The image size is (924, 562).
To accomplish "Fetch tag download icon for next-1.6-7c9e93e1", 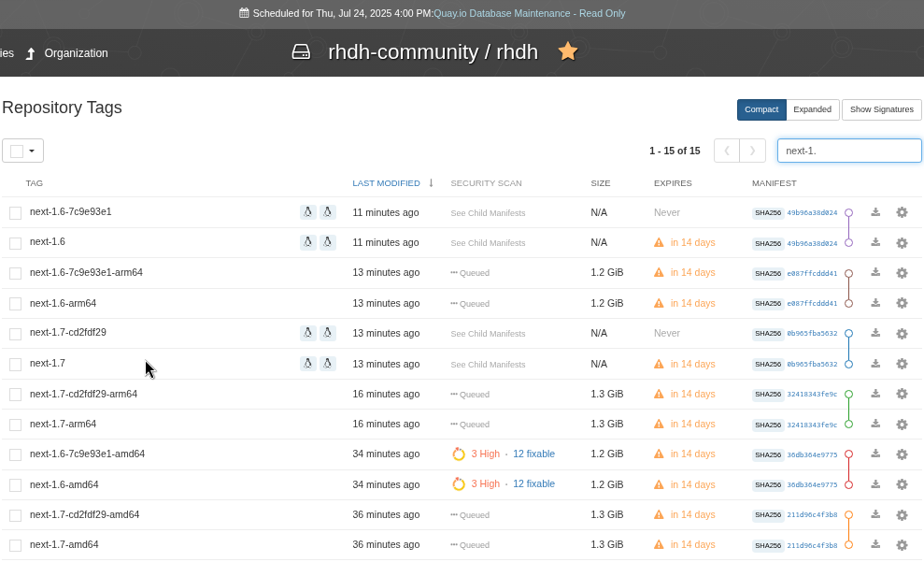I will click(875, 211).
